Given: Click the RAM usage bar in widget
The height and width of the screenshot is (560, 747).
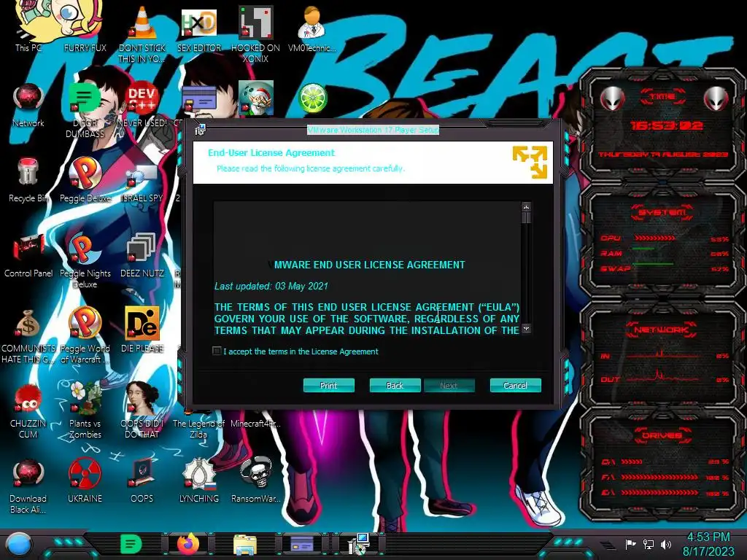Looking at the screenshot, I should point(643,249).
